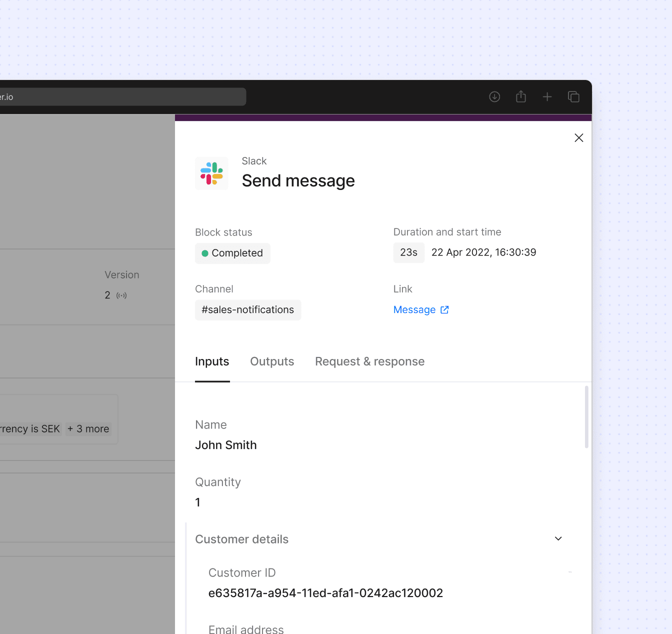
Task: Open a new browser tab with plus icon
Action: click(547, 97)
